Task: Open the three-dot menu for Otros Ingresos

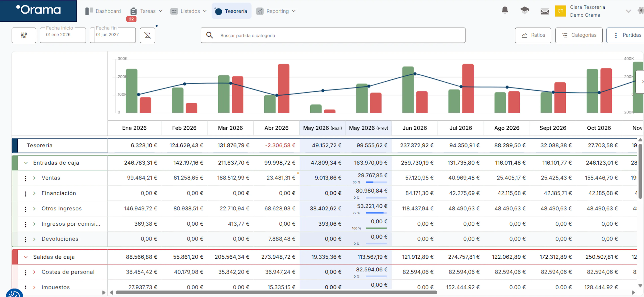Action: click(25, 209)
